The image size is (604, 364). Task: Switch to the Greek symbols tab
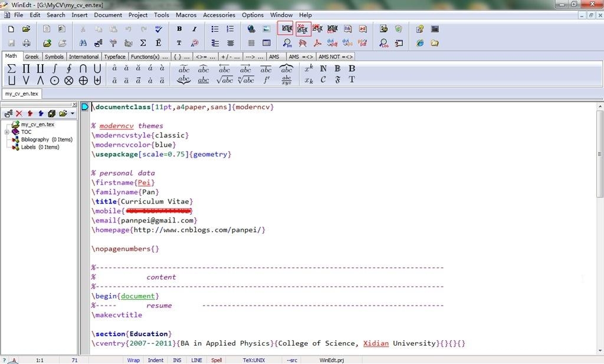click(32, 57)
